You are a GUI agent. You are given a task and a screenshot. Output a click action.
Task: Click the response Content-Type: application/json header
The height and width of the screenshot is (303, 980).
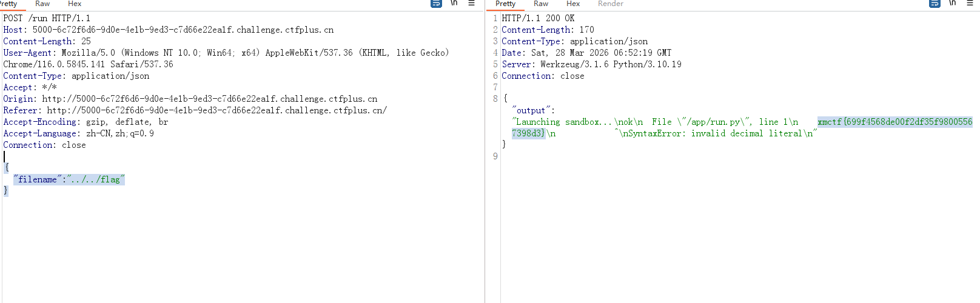pyautogui.click(x=575, y=41)
